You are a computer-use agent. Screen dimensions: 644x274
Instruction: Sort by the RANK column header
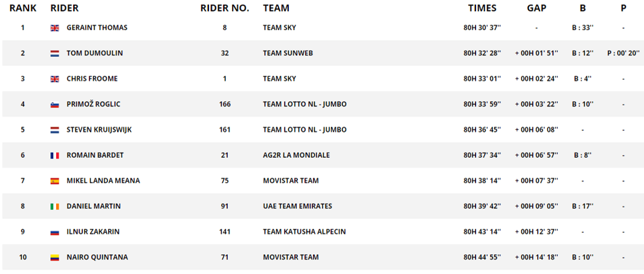click(x=23, y=8)
